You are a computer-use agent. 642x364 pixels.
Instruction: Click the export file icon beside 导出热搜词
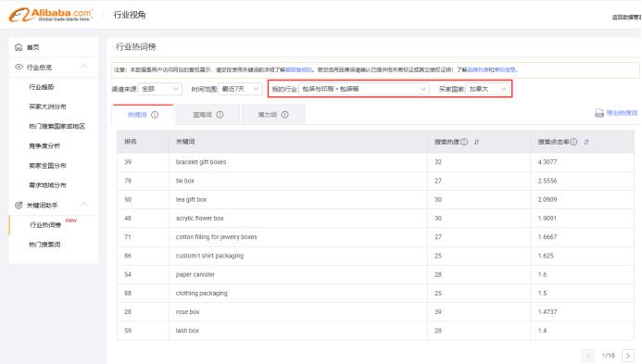click(599, 113)
